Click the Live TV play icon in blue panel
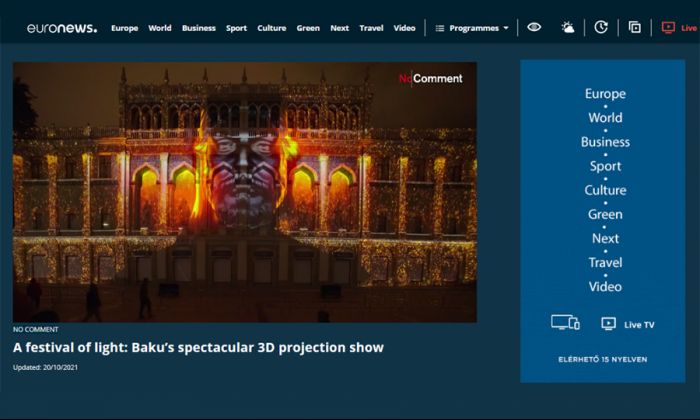 coord(608,324)
